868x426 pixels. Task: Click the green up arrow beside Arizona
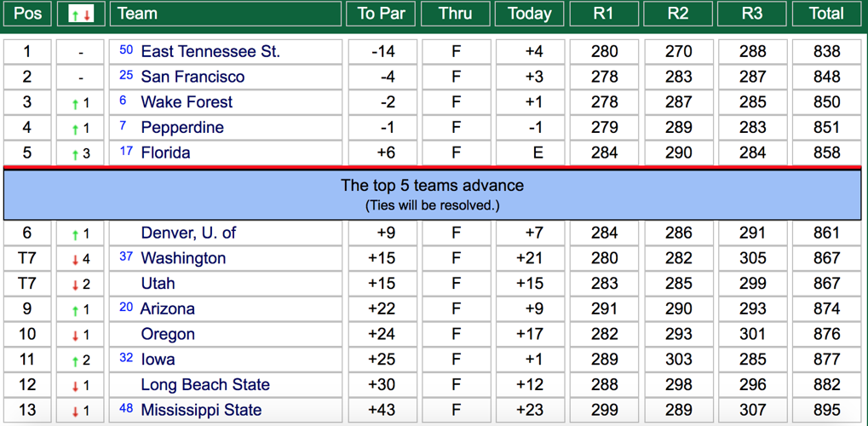click(75, 310)
